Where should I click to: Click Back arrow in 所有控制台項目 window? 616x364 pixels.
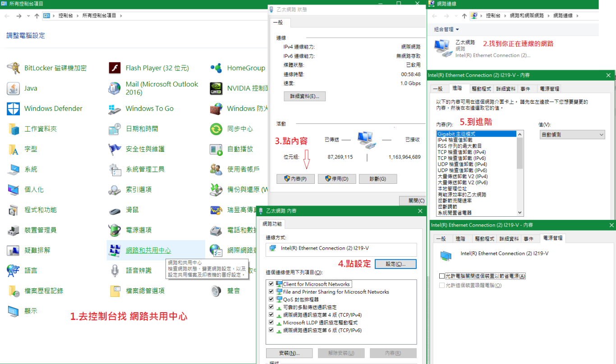click(x=6, y=16)
